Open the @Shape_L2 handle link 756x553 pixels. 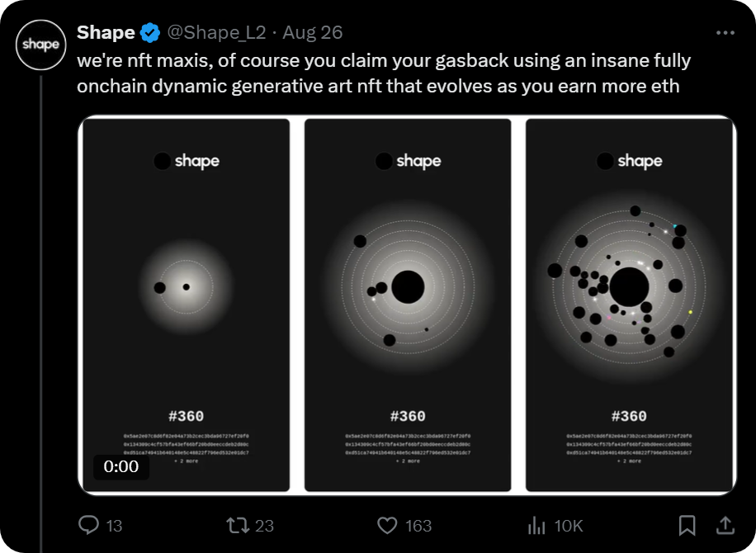216,32
